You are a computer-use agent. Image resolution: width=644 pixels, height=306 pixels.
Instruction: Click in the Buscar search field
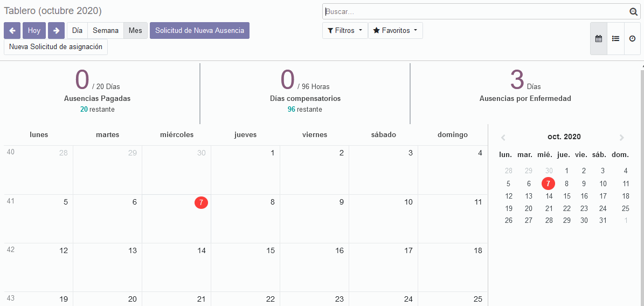474,12
